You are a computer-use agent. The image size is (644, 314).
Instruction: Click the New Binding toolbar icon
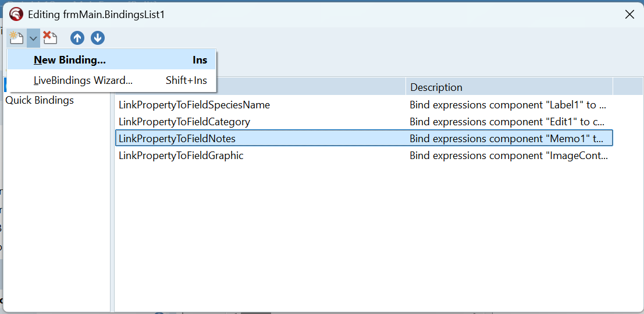16,38
